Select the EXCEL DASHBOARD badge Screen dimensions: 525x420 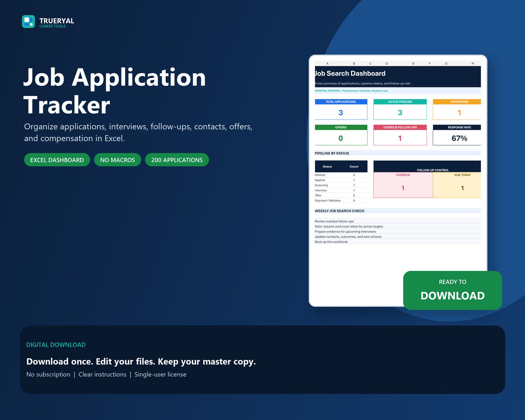pyautogui.click(x=57, y=160)
